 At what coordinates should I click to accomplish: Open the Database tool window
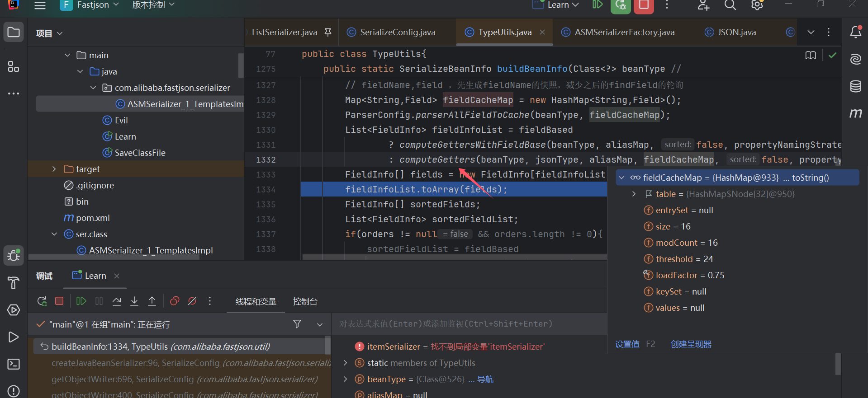tap(855, 86)
